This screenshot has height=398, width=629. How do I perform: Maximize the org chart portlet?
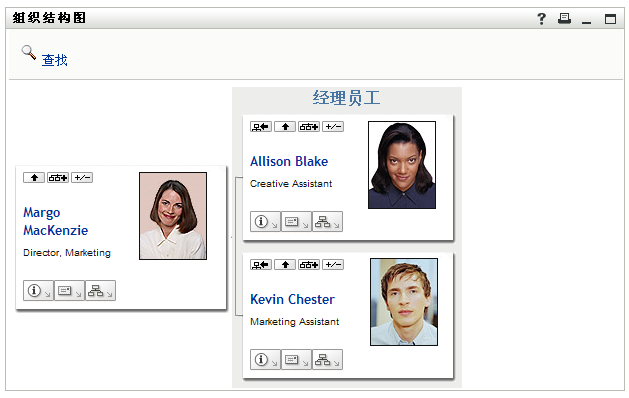[610, 19]
